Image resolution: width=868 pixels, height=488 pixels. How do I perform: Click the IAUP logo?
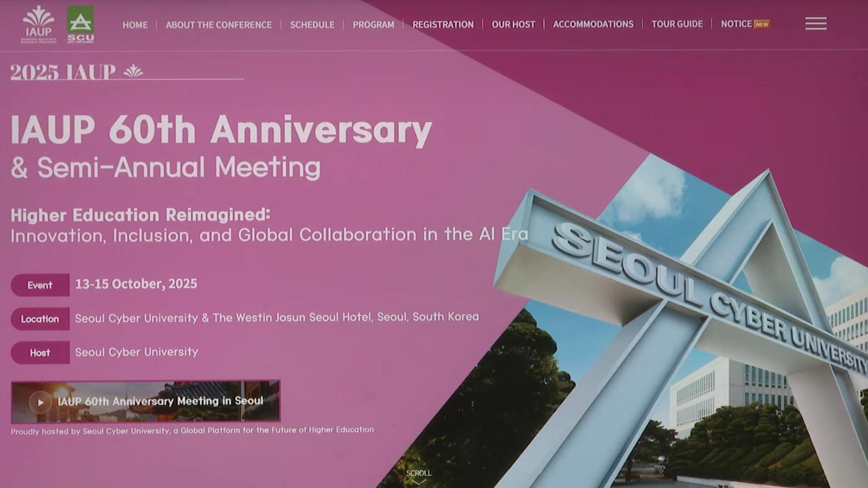coord(39,24)
